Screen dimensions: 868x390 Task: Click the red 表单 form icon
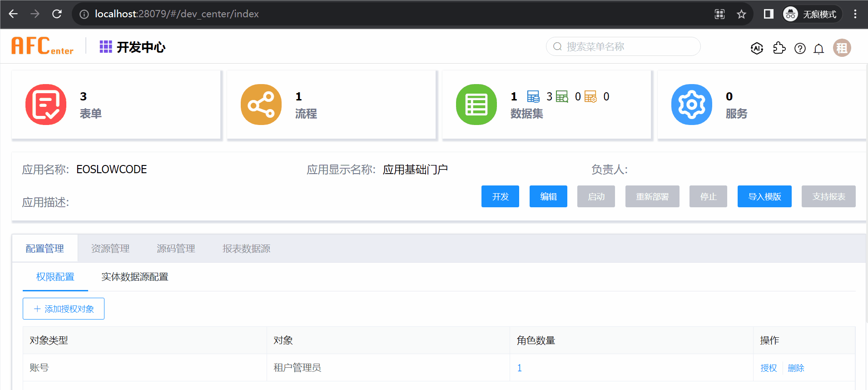pos(46,105)
